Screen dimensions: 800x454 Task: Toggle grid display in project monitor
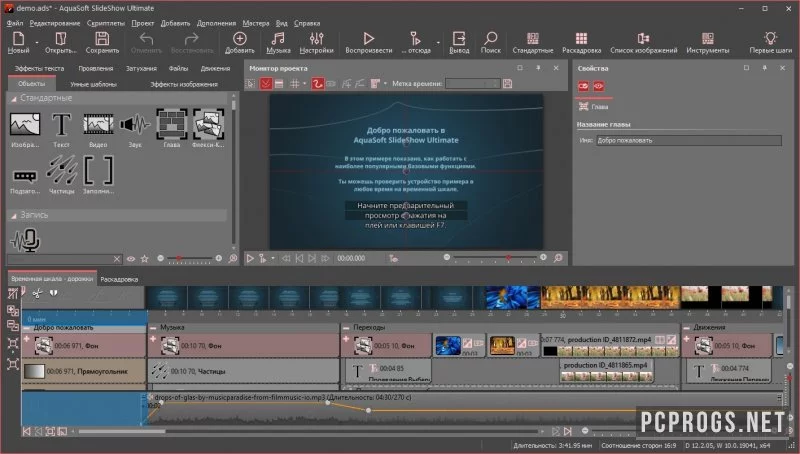294,84
